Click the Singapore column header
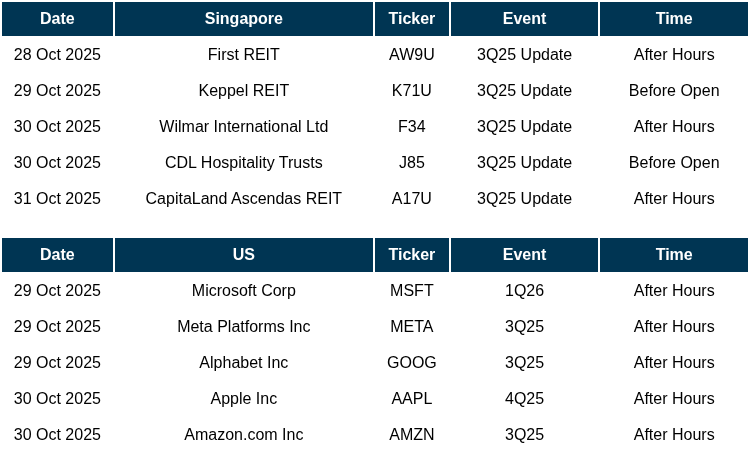This screenshot has height=454, width=750. [x=244, y=19]
